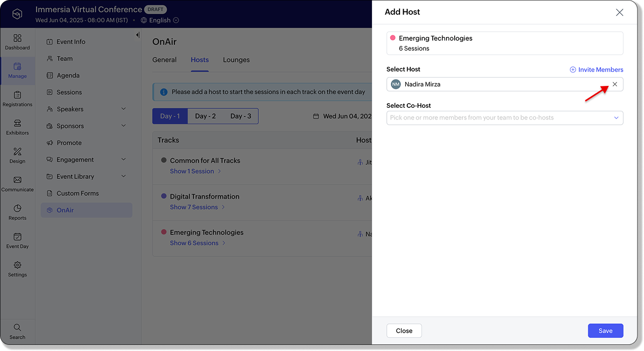Click the Emerging Technologies track card in panel
The image size is (644, 351).
click(505, 43)
